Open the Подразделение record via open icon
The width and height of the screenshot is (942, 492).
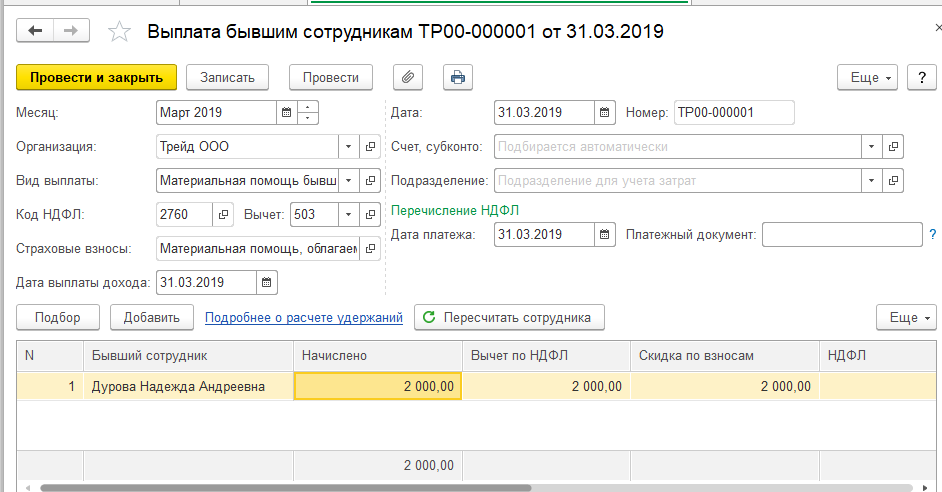(893, 180)
